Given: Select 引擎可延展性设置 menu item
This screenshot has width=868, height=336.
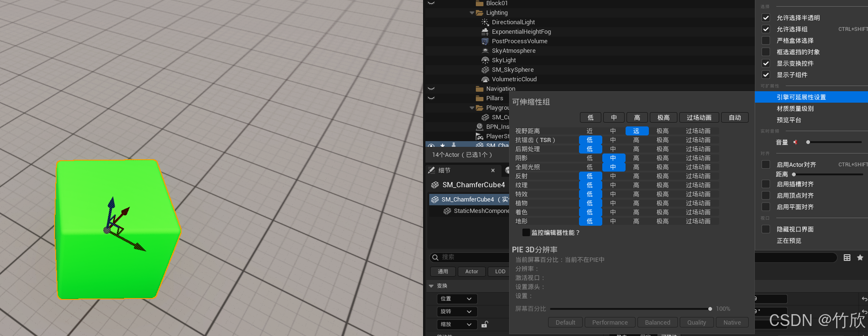Looking at the screenshot, I should [x=811, y=97].
